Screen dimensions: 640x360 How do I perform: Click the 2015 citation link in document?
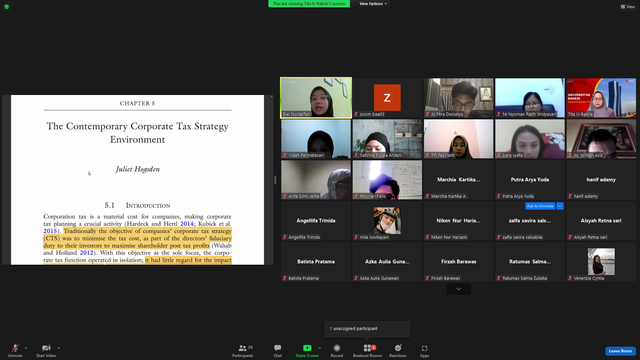click(50, 231)
